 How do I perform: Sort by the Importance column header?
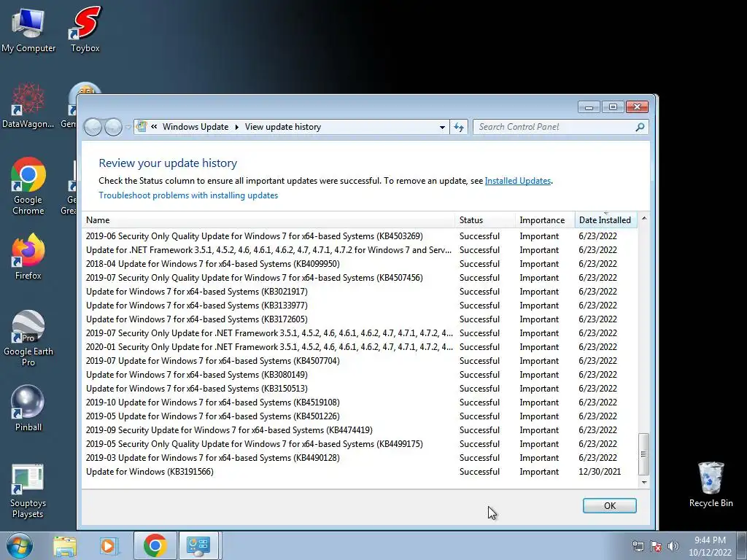pyautogui.click(x=545, y=220)
